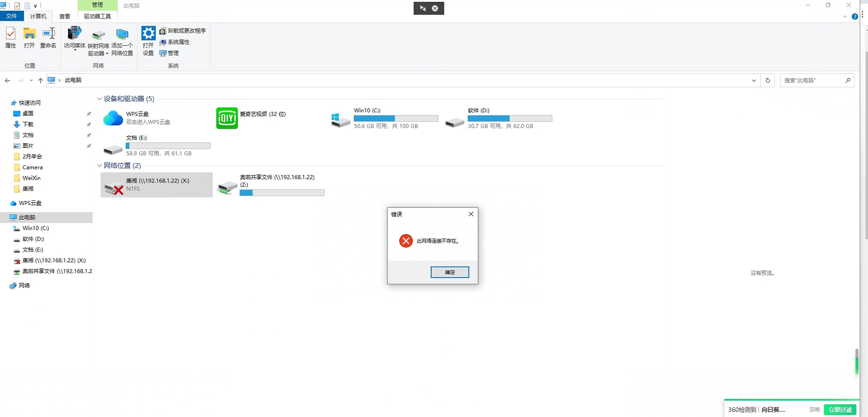Click the search box 搜索"此电脑"
This screenshot has height=417, width=868.
pyautogui.click(x=812, y=80)
